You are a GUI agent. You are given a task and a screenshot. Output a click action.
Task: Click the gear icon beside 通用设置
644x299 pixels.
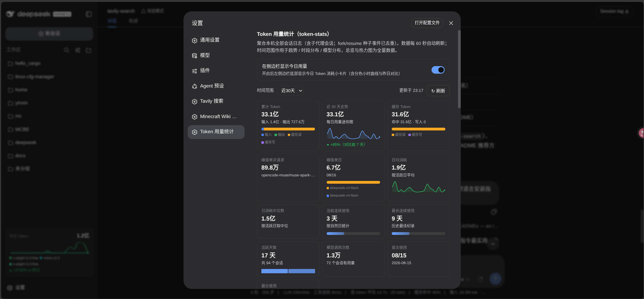pos(194,41)
